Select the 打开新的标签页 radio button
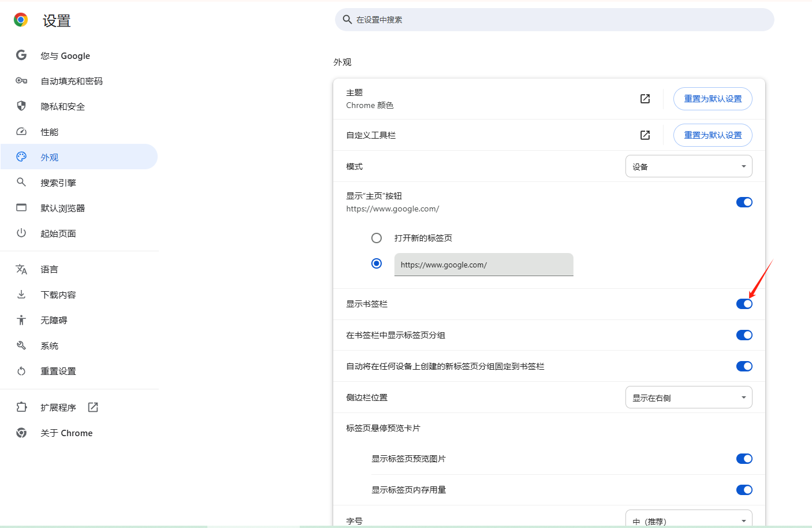Viewport: 812px width, 528px height. tap(377, 238)
